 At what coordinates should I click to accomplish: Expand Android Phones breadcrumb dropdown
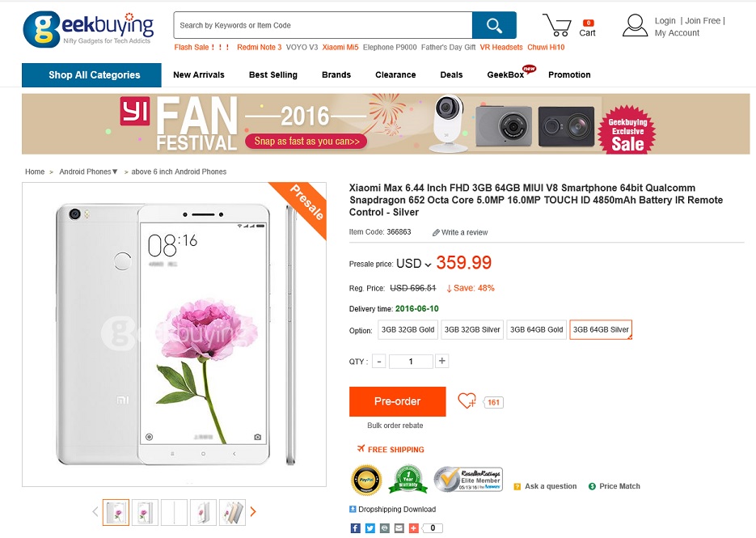click(x=88, y=172)
